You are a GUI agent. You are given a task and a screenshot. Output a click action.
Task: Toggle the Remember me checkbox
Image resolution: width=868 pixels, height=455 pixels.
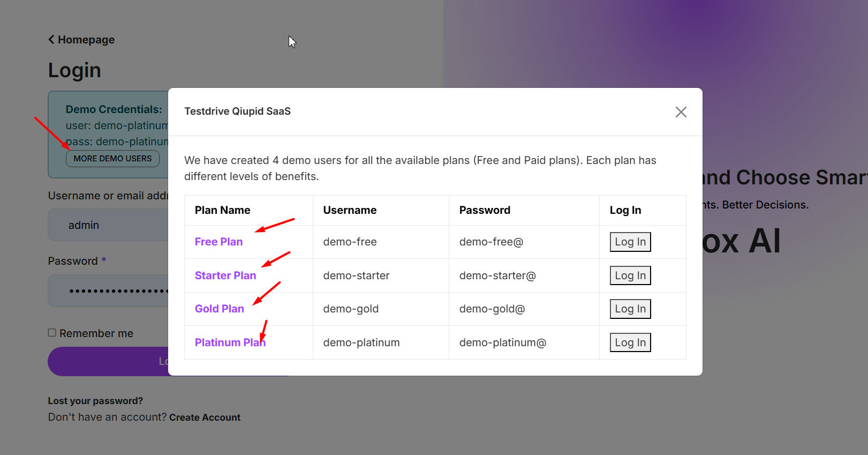coord(52,333)
